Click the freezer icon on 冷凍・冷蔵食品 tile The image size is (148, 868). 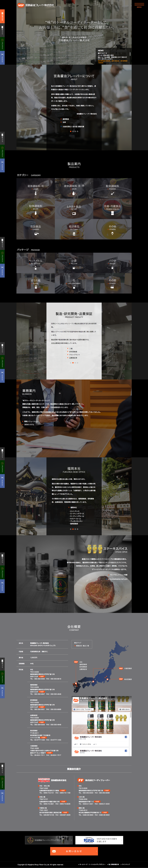[112, 213]
